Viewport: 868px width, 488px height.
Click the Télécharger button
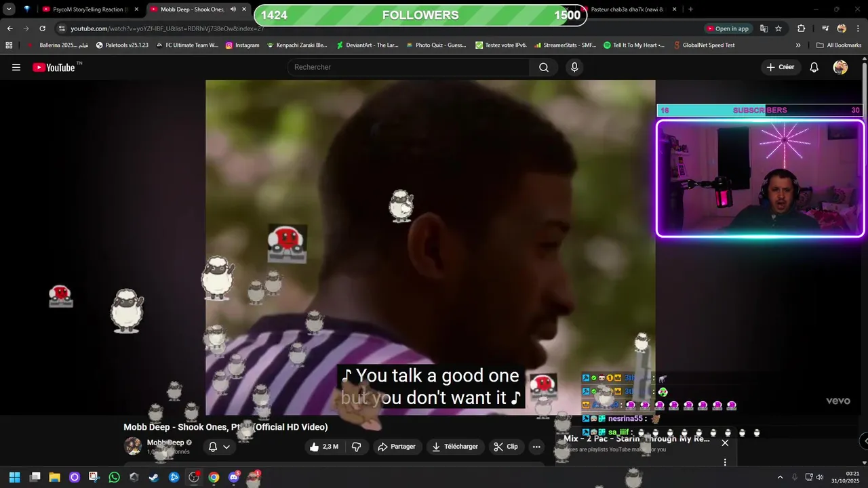point(455,447)
